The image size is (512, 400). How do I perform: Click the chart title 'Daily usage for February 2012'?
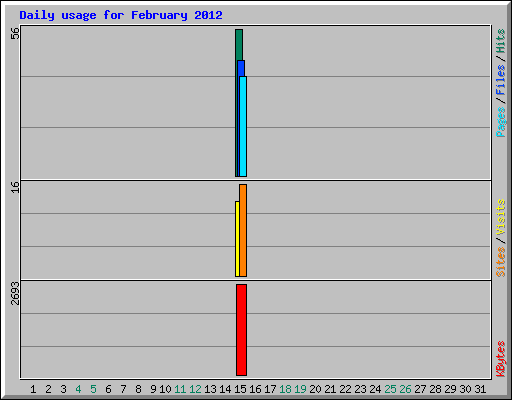(121, 15)
